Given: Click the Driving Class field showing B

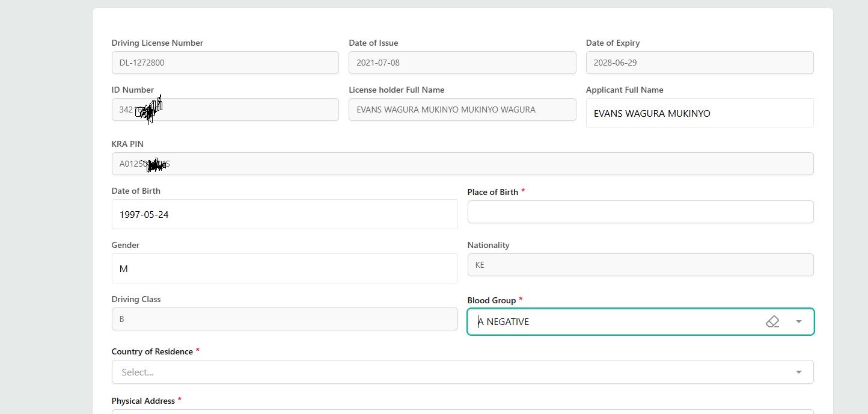Looking at the screenshot, I should pos(284,319).
